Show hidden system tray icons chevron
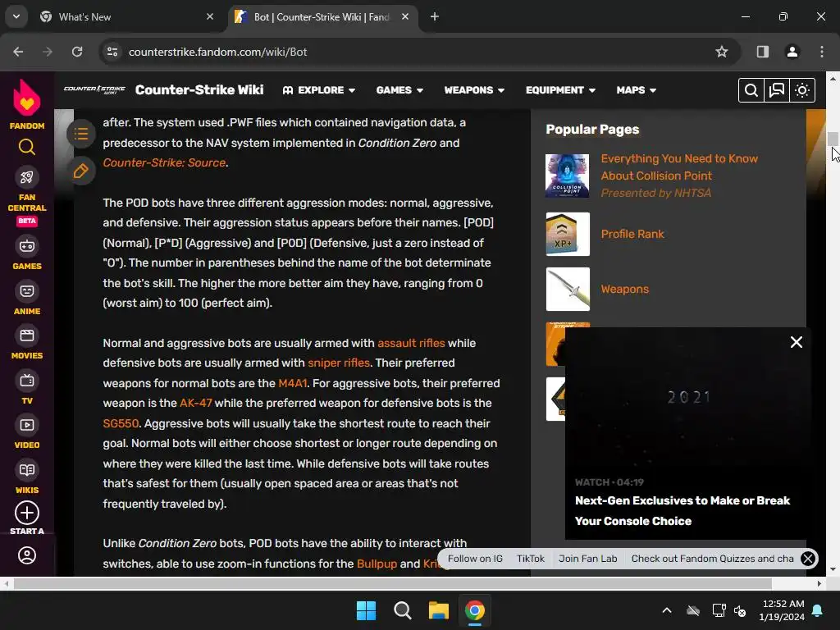The width and height of the screenshot is (840, 630). (667, 610)
